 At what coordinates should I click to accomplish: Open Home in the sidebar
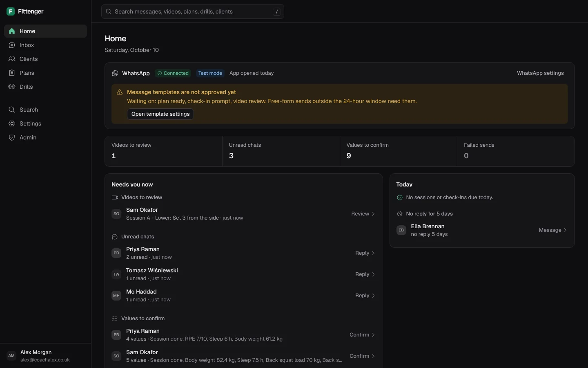click(45, 31)
